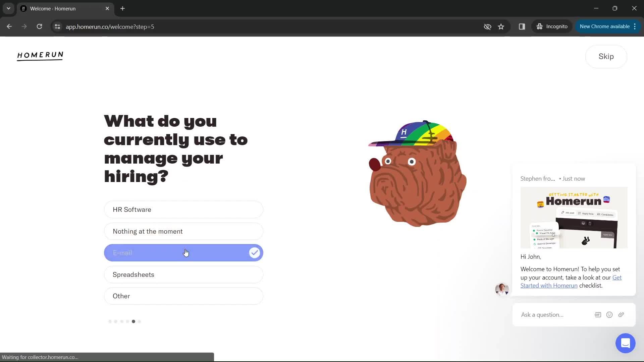Click the E-mail checkmark icon
Screen dimensions: 644x362
(x=255, y=253)
